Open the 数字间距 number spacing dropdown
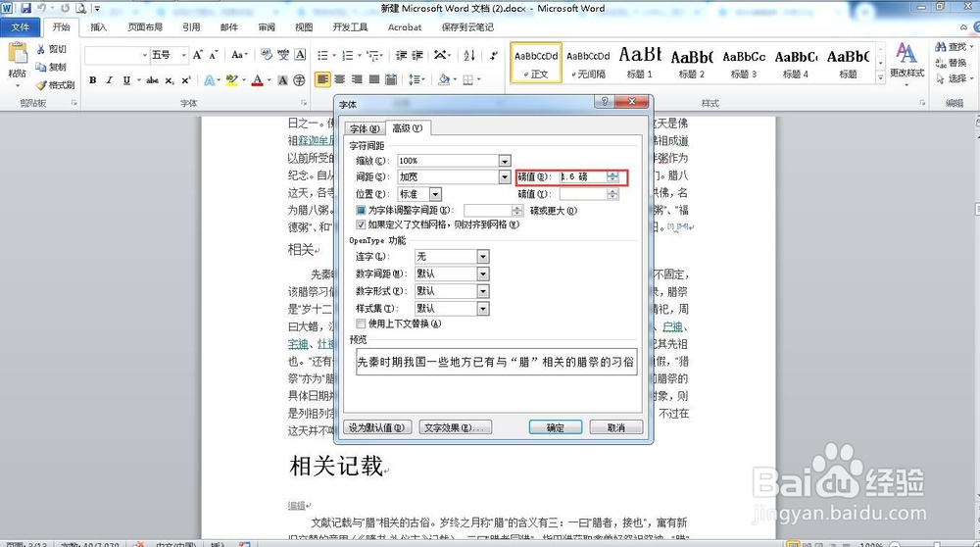Screen dimensions: 980x547 pyautogui.click(x=482, y=273)
